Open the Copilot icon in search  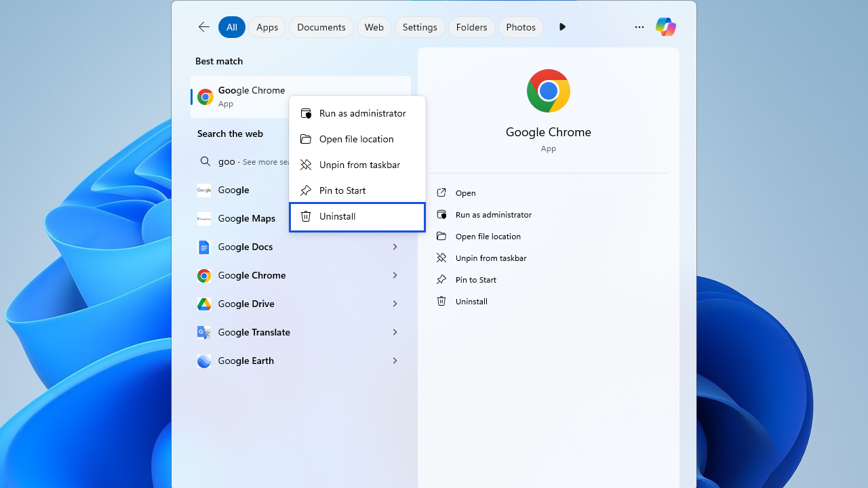coord(665,27)
